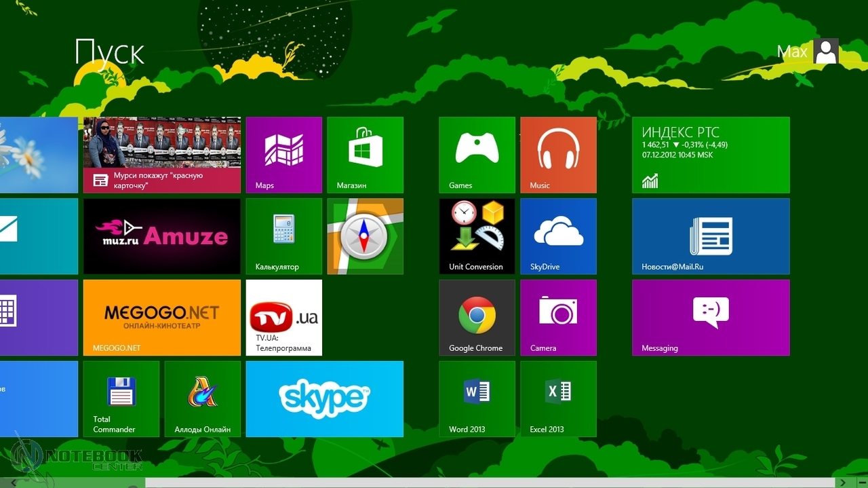Open the Messaging tile
Image resolution: width=868 pixels, height=488 pixels.
tap(711, 318)
